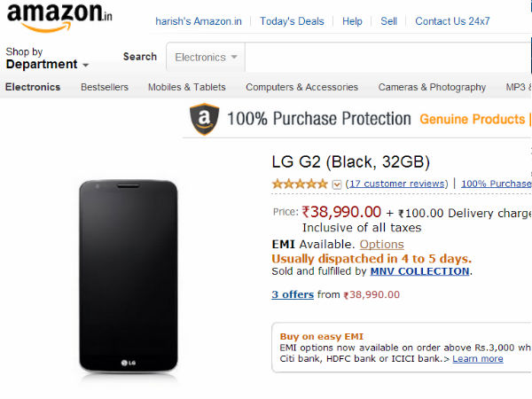The width and height of the screenshot is (532, 399).
Task: Click the five-star rating icons
Action: pos(300,184)
